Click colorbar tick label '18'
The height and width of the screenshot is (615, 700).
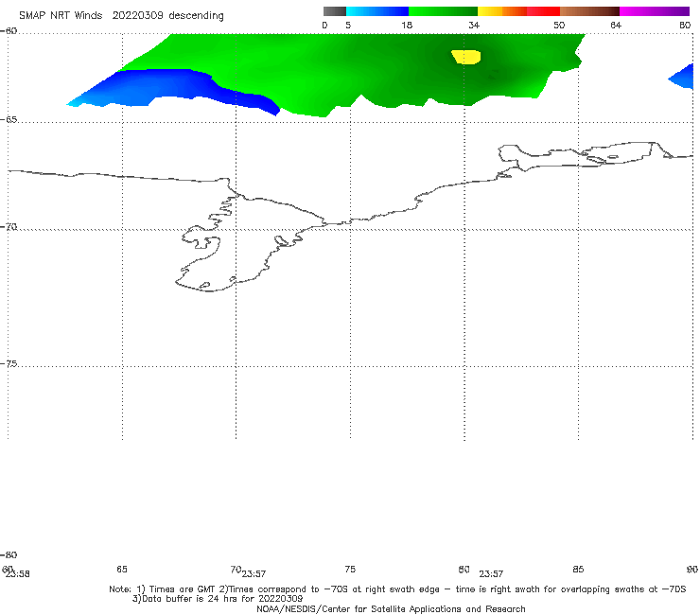[x=407, y=25]
